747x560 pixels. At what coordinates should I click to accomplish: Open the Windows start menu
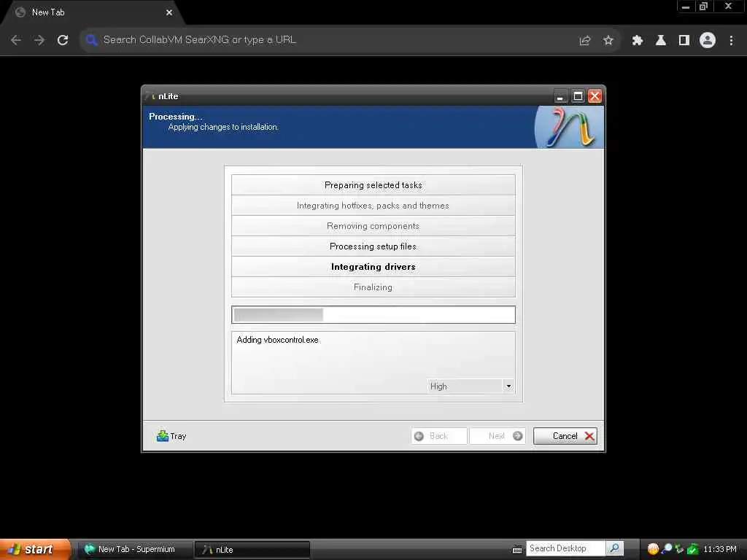click(x=35, y=549)
